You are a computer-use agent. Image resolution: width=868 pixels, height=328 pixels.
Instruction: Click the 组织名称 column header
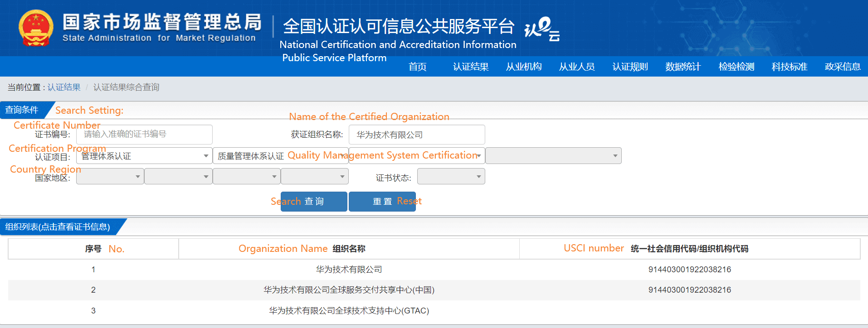(349, 249)
